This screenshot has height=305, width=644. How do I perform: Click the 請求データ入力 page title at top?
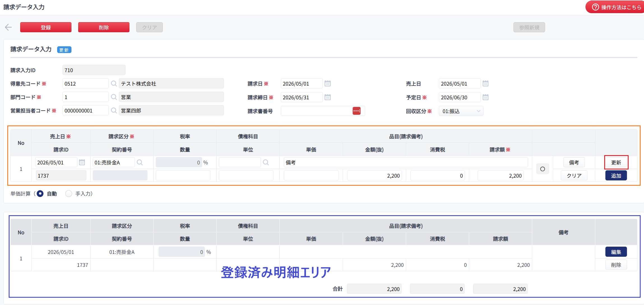pos(24,7)
